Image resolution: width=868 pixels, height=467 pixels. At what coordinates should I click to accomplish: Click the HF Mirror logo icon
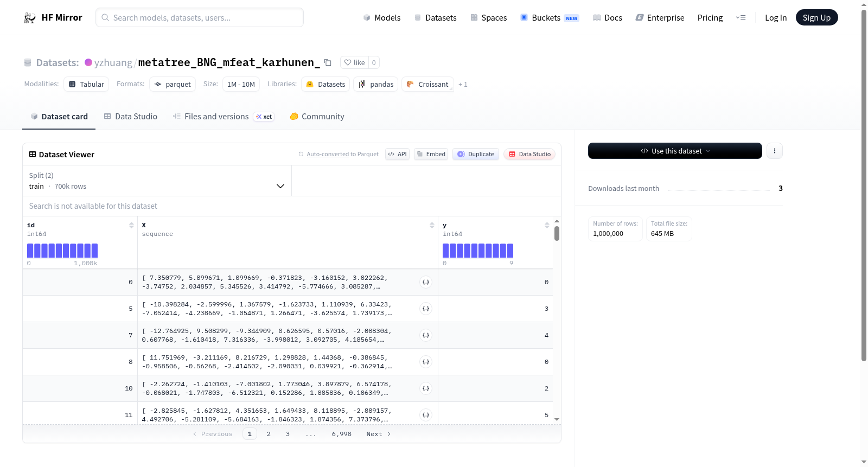[x=30, y=17]
